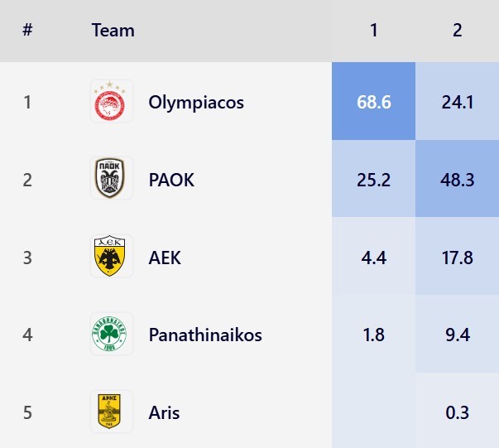
Task: Click the Panathinaikos club crest icon
Action: pyautogui.click(x=111, y=334)
